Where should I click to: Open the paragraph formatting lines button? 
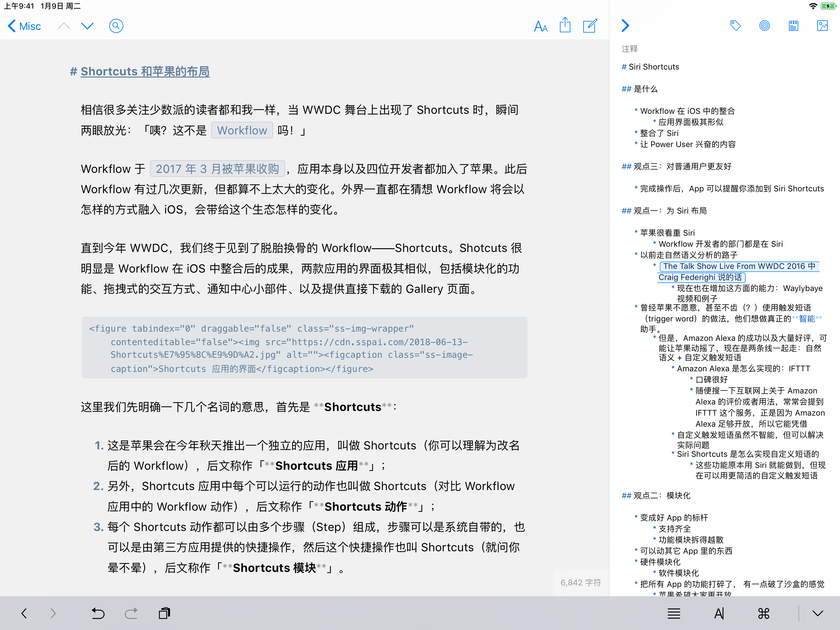(674, 613)
